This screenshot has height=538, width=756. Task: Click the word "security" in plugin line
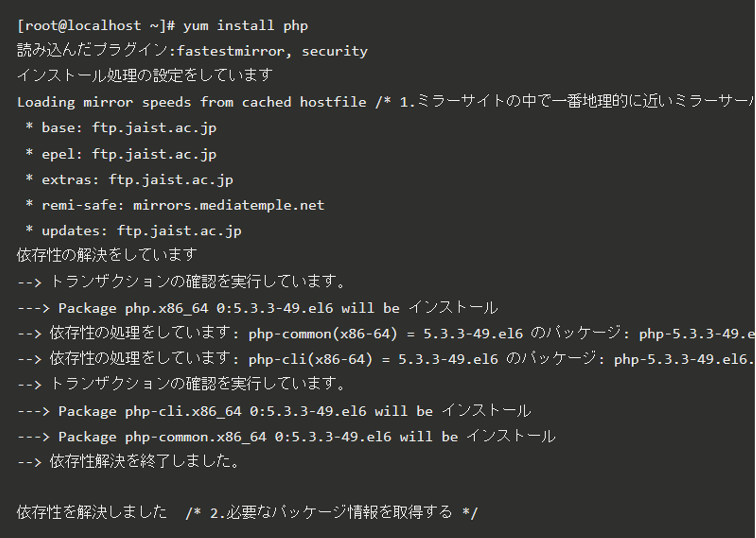[x=334, y=51]
